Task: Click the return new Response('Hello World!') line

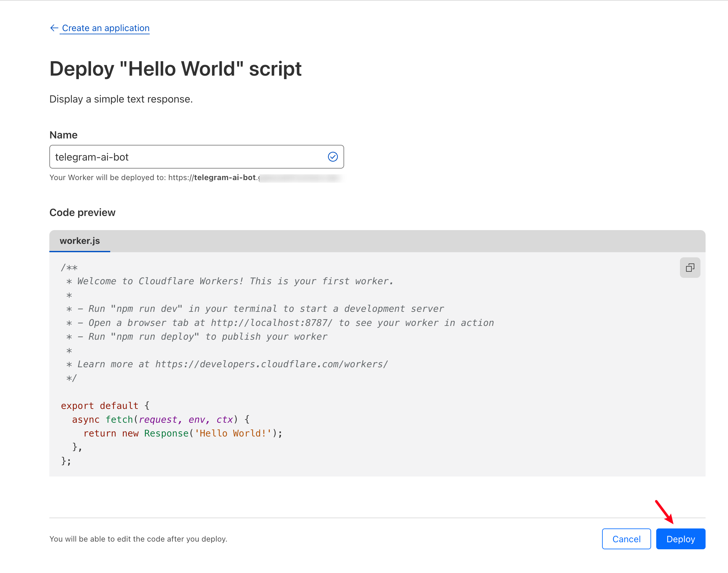Action: pos(183,433)
